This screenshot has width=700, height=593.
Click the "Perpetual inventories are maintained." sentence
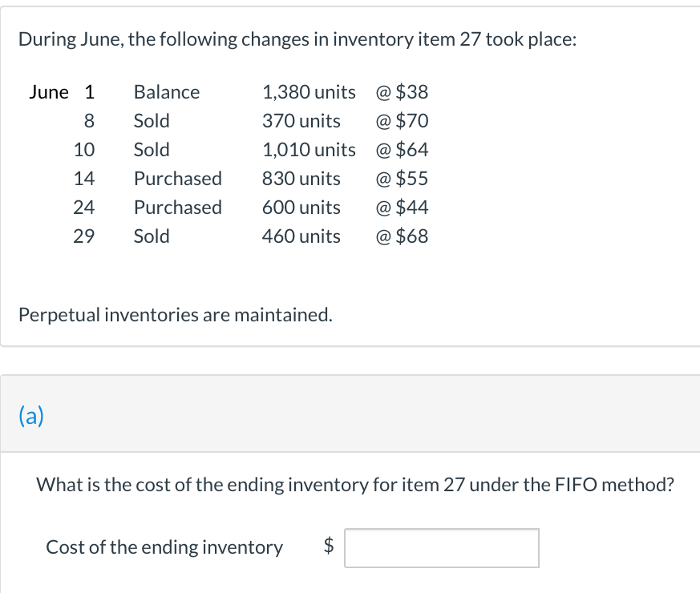tap(175, 315)
